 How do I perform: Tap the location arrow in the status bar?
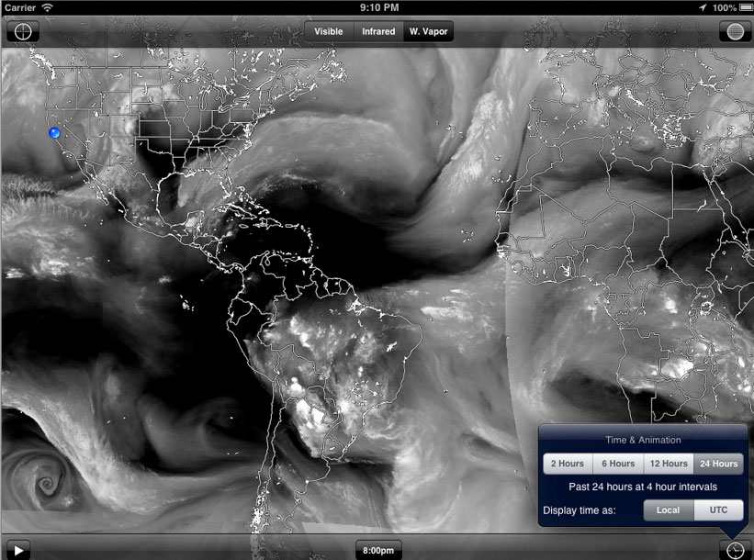[703, 6]
